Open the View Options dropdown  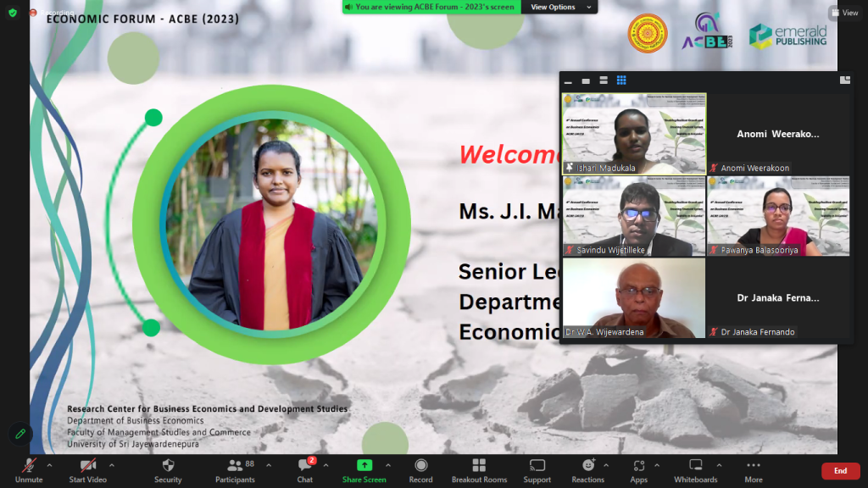click(x=553, y=7)
